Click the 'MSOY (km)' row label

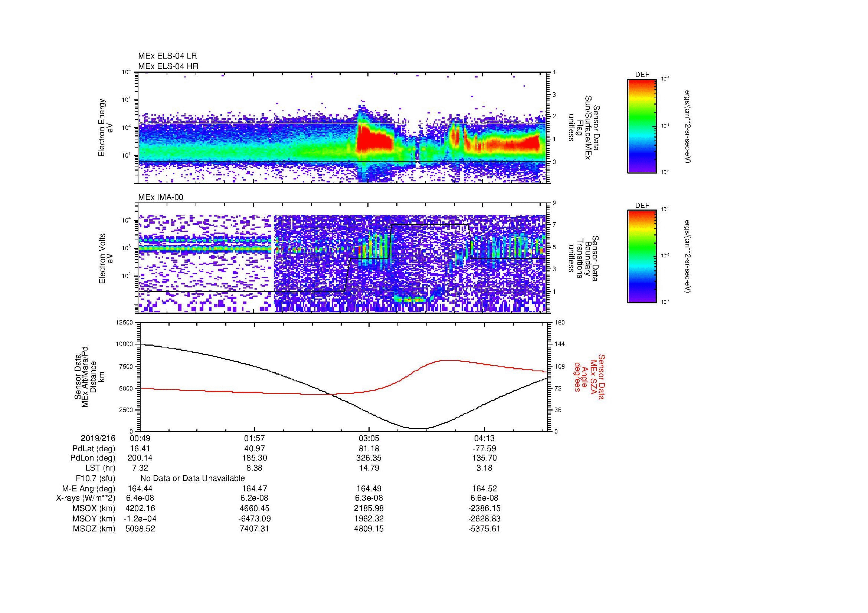pyautogui.click(x=94, y=519)
